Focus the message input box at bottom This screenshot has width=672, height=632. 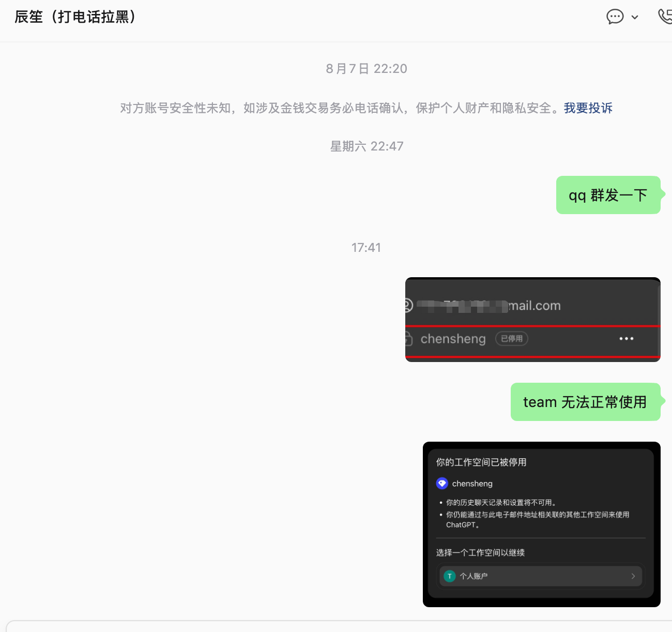tap(339, 626)
